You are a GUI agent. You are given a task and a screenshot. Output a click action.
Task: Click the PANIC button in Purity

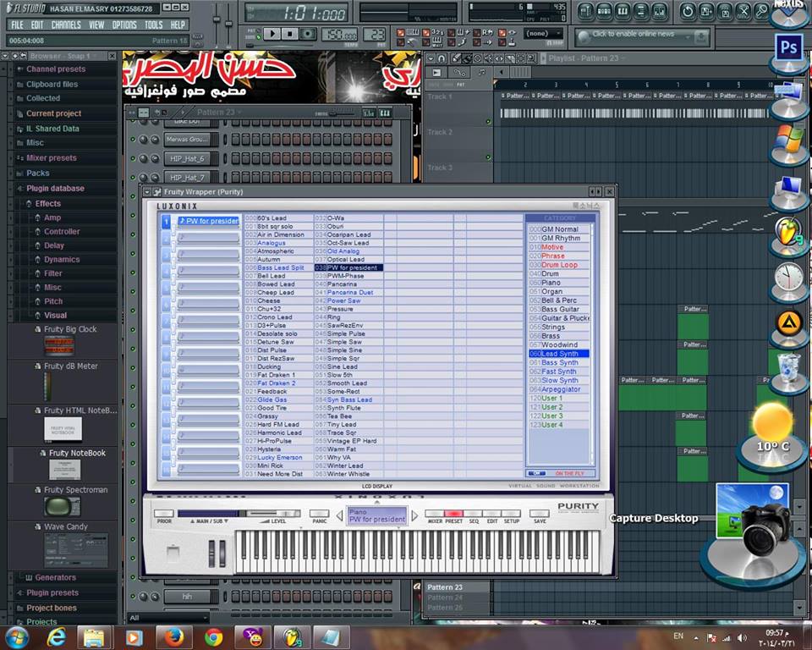point(319,514)
